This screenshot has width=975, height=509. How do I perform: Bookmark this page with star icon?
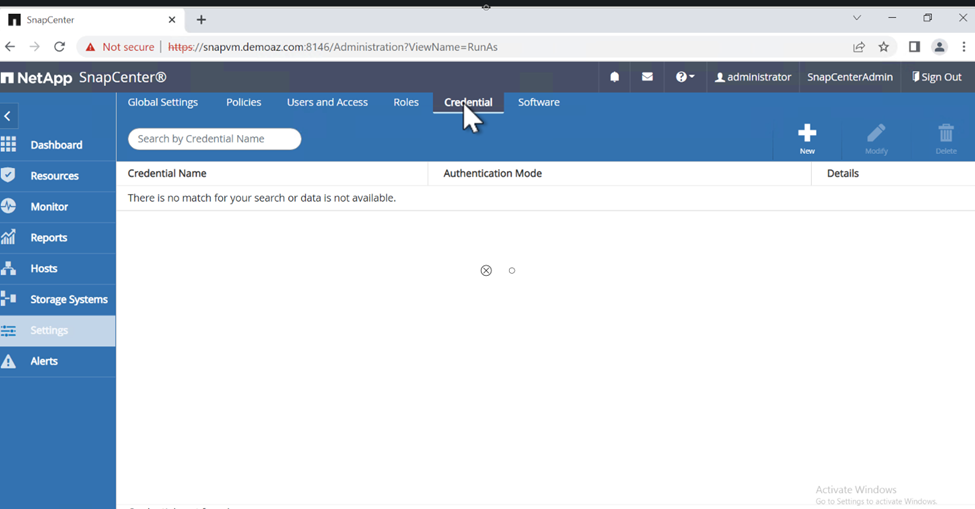pos(884,47)
